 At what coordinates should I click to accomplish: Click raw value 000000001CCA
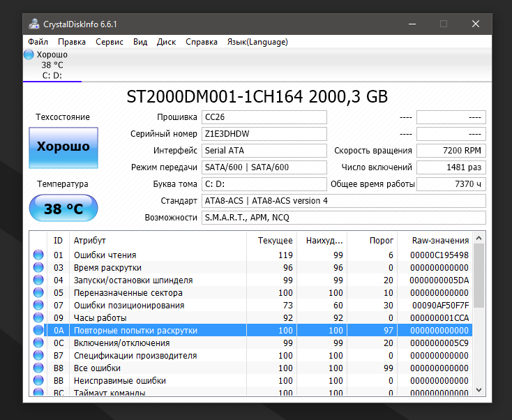coord(439,317)
